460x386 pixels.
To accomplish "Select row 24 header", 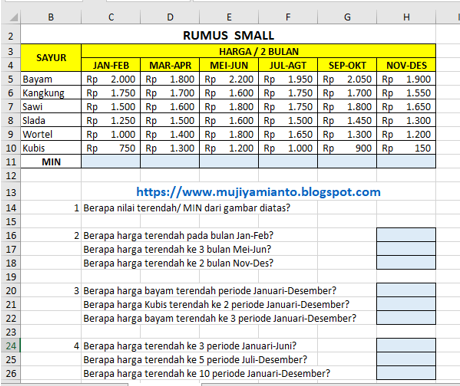I will tap(11, 346).
